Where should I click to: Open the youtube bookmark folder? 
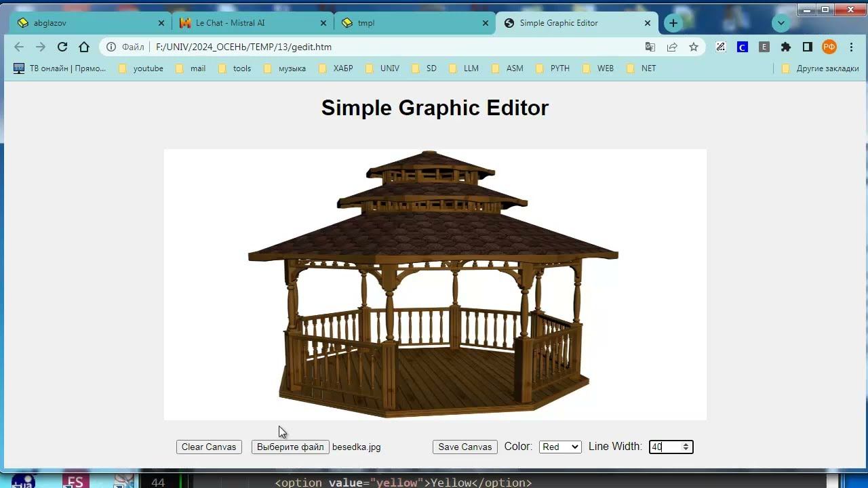[x=141, y=68]
